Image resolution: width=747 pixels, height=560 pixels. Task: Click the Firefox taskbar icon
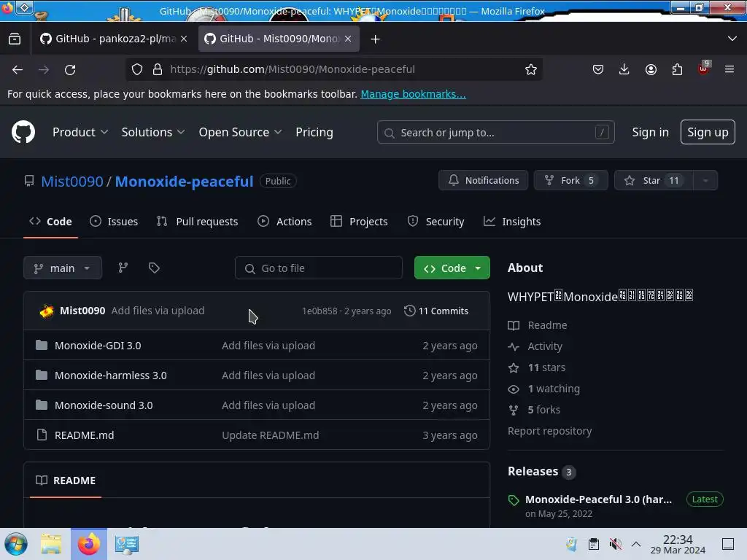tap(89, 544)
